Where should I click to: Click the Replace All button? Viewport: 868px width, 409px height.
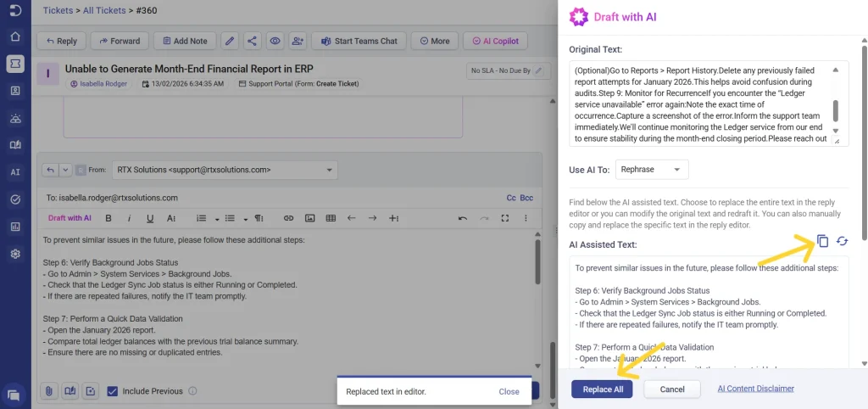602,389
